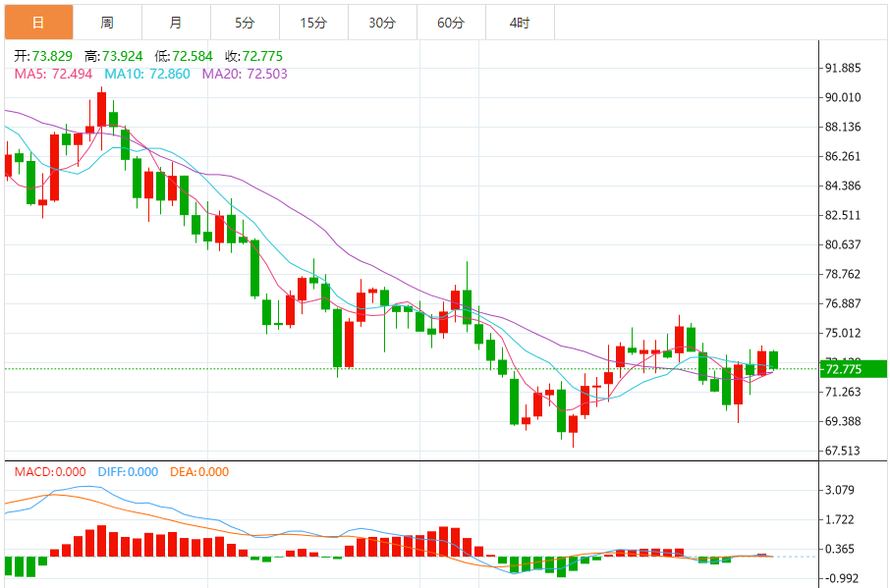890x588 pixels.
Task: Open the 15分 chart tab
Action: click(313, 23)
